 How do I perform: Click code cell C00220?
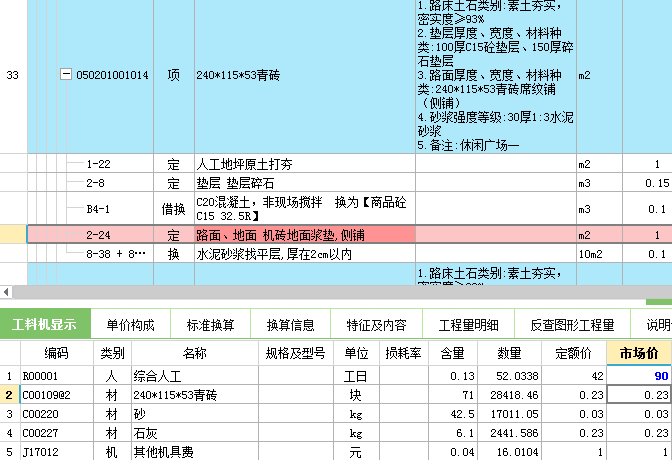pyautogui.click(x=57, y=414)
